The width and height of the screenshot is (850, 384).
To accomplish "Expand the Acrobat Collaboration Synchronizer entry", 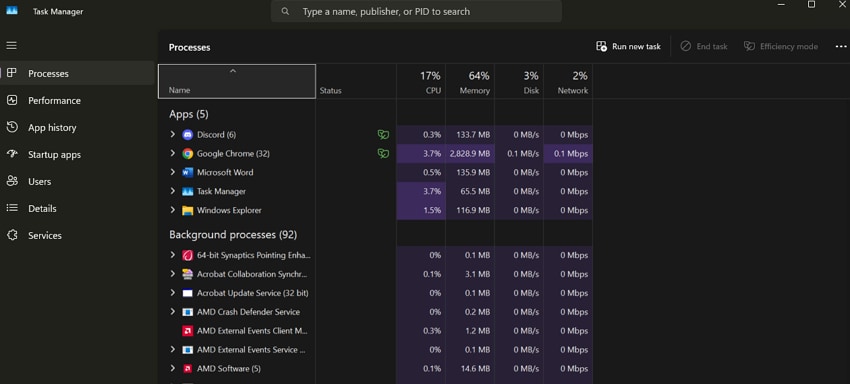I will coord(172,273).
